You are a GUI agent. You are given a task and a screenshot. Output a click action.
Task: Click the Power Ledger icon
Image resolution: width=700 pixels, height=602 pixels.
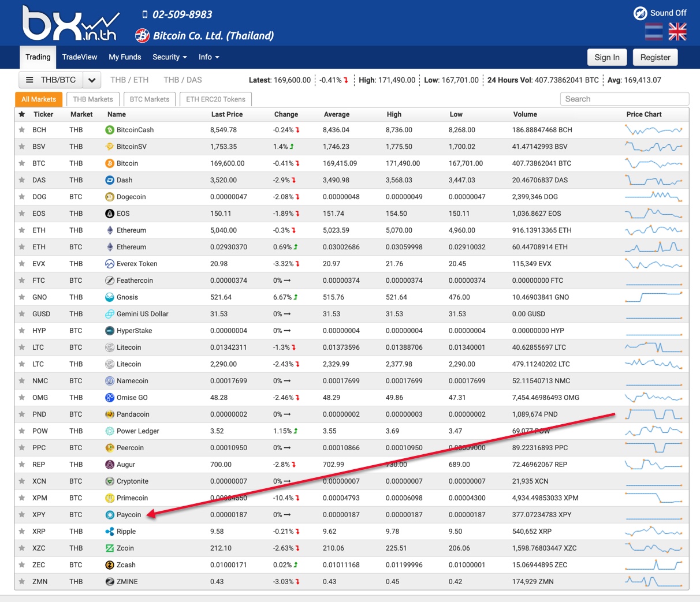pyautogui.click(x=110, y=431)
